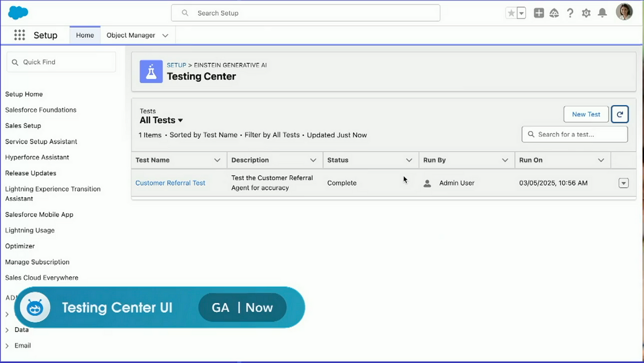Open Salesforce Foundations in the sidebar

(x=41, y=110)
